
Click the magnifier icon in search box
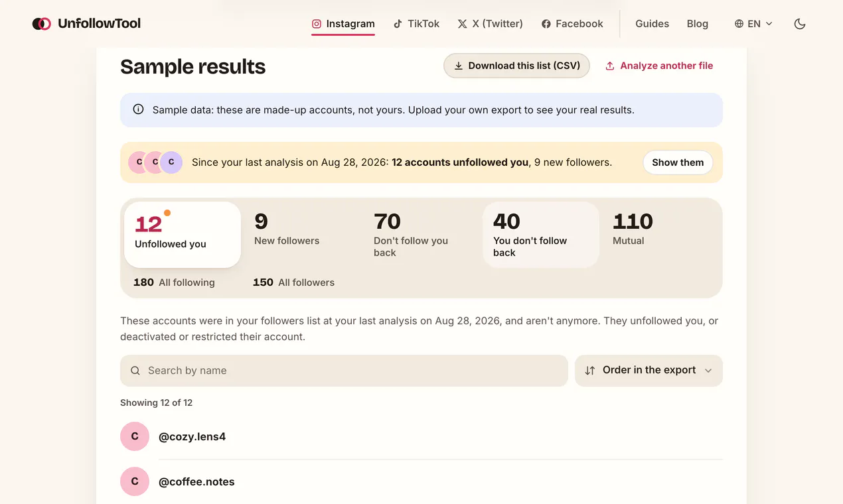click(135, 371)
